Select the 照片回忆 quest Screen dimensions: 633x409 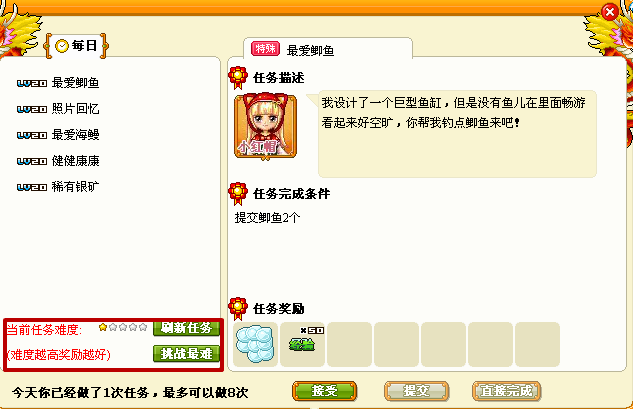click(58, 109)
